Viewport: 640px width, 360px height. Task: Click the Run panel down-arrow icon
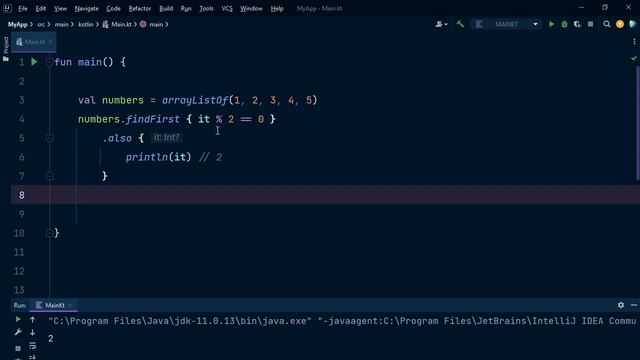32,333
